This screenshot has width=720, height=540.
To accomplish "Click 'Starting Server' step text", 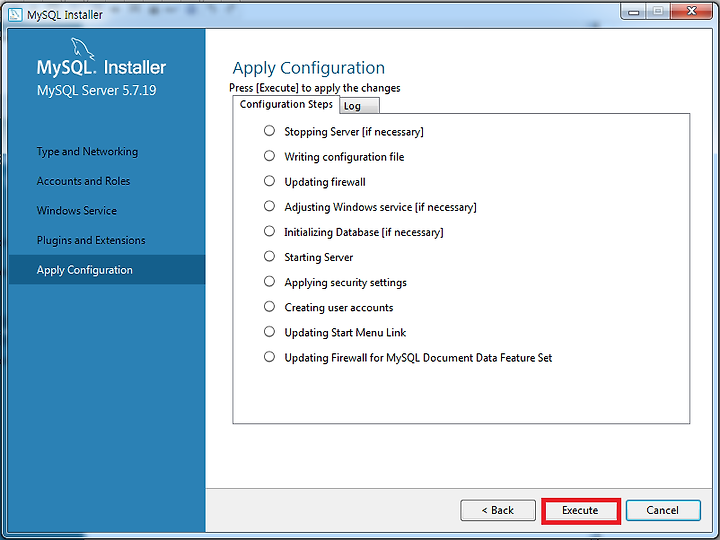I will (x=319, y=257).
